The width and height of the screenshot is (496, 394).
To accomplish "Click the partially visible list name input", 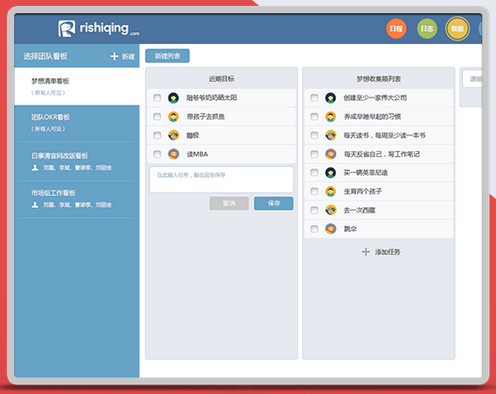I will click(x=472, y=79).
